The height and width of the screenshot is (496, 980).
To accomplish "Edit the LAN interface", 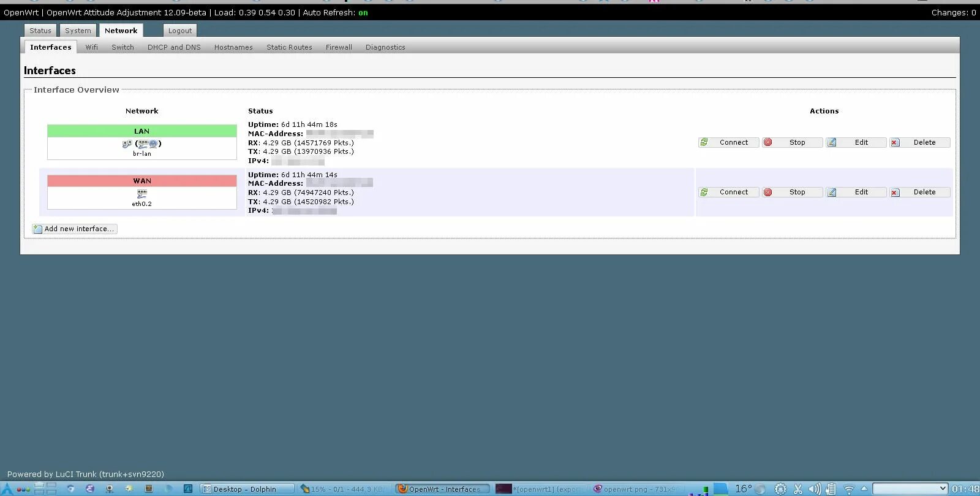I will tap(856, 142).
